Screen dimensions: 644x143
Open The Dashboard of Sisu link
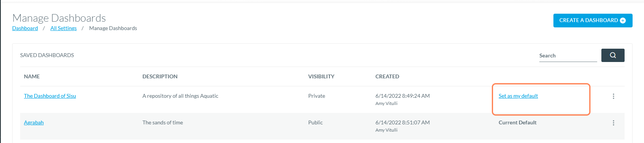[50, 96]
